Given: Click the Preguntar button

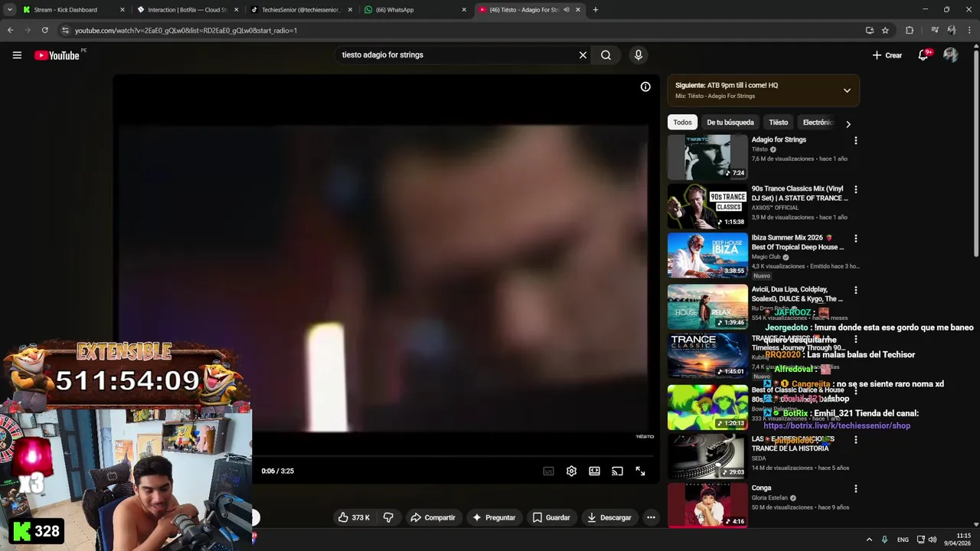Looking at the screenshot, I should click(493, 517).
